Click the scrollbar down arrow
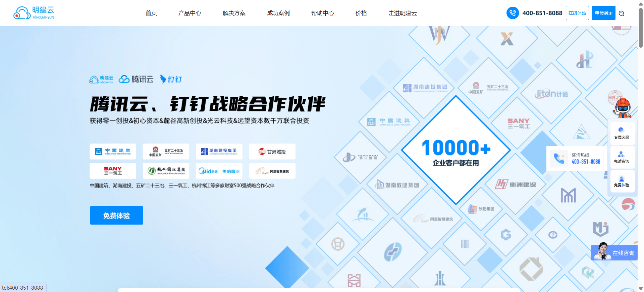This screenshot has height=292, width=644. point(641,288)
